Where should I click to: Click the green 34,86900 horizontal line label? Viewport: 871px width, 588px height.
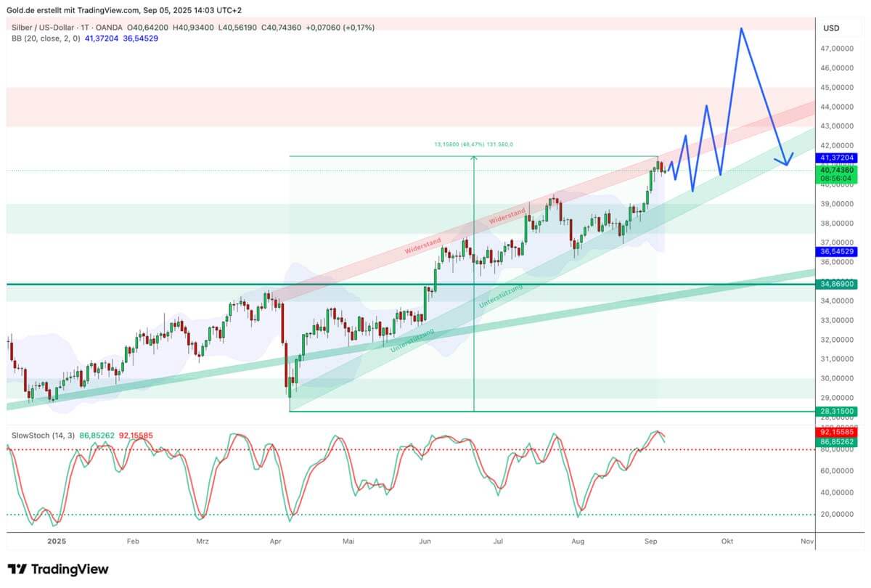coord(836,285)
